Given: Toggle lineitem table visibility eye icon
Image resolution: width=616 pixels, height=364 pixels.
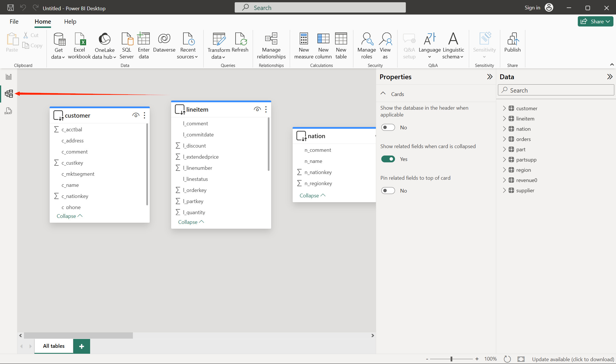Looking at the screenshot, I should coord(257,109).
